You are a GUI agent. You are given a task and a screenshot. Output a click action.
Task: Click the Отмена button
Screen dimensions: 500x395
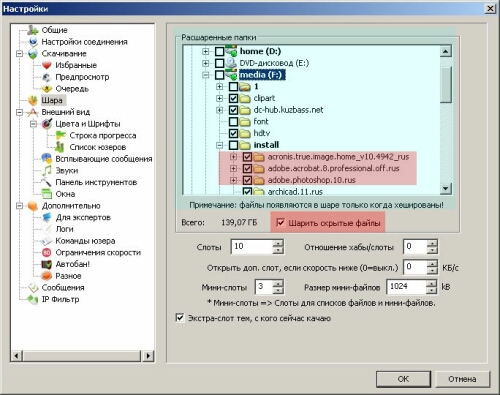[x=462, y=379]
